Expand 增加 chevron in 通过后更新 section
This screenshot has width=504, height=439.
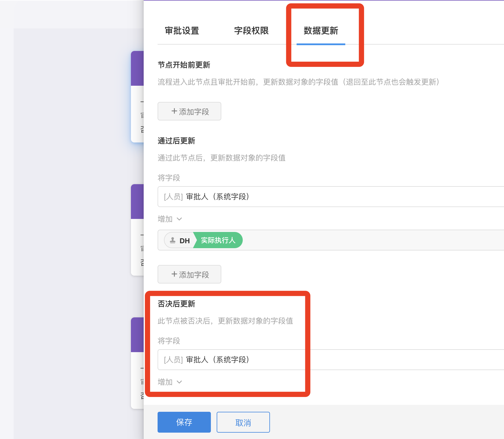179,219
